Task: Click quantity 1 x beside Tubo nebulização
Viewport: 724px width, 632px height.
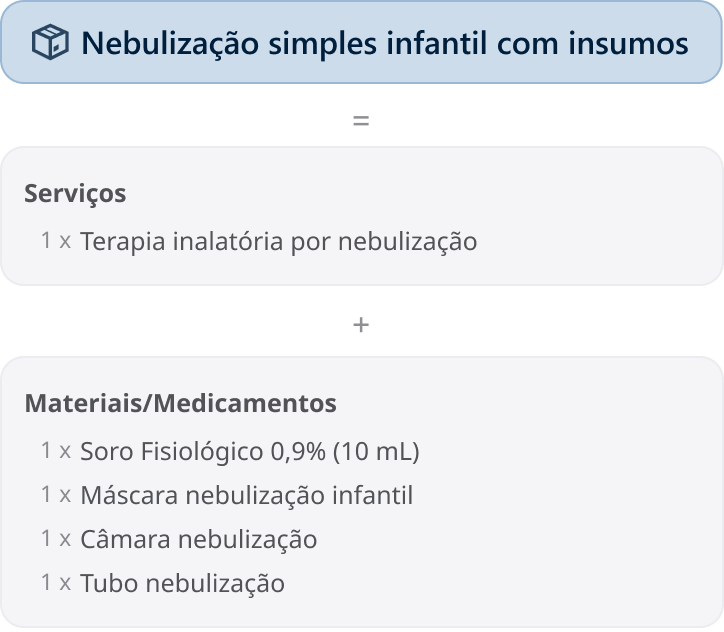Action: pos(56,582)
